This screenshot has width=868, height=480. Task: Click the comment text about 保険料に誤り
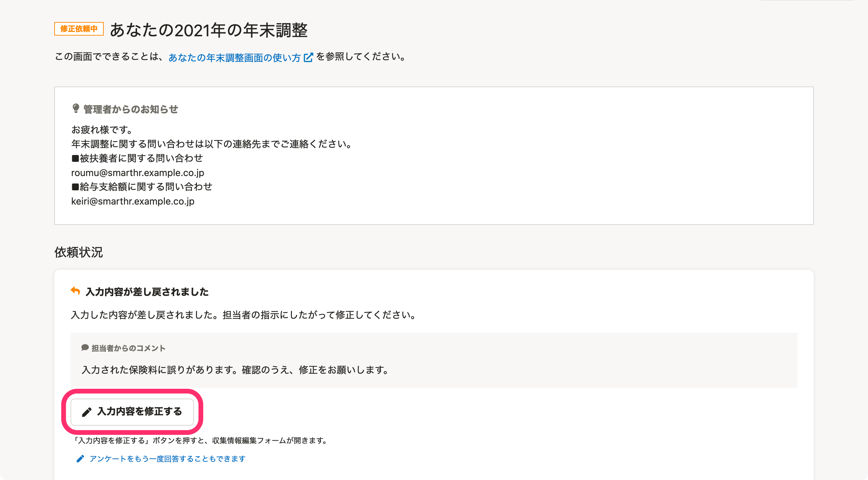[x=236, y=370]
